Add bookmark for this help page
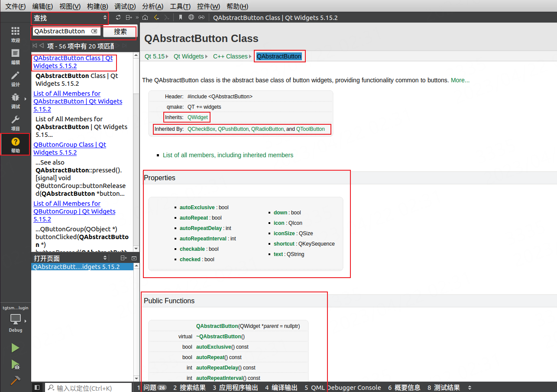 [x=181, y=17]
